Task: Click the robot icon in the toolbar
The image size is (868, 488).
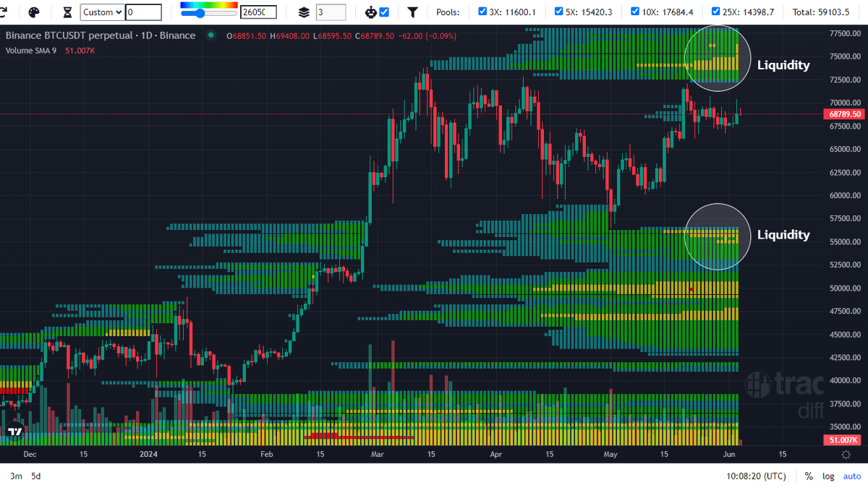Action: pyautogui.click(x=371, y=12)
